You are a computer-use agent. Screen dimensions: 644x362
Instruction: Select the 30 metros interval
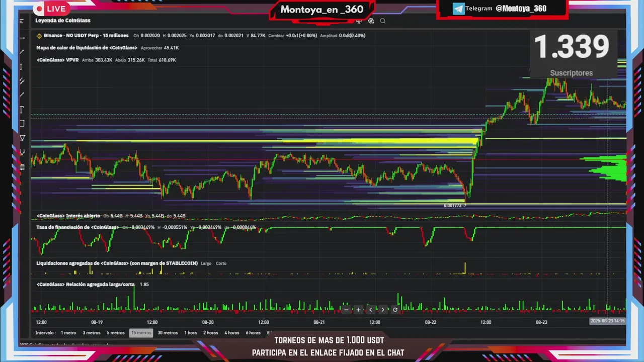[x=168, y=333]
